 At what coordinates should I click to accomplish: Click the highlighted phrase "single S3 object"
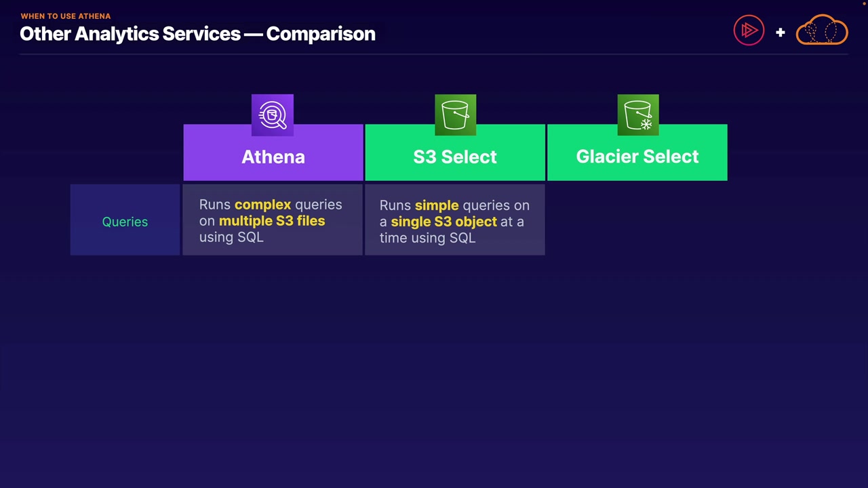click(x=443, y=222)
